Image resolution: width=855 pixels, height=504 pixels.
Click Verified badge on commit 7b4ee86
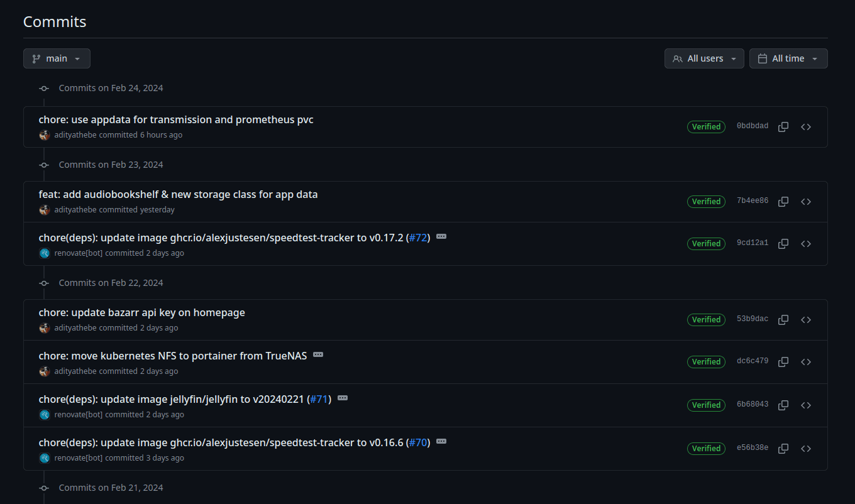point(706,202)
